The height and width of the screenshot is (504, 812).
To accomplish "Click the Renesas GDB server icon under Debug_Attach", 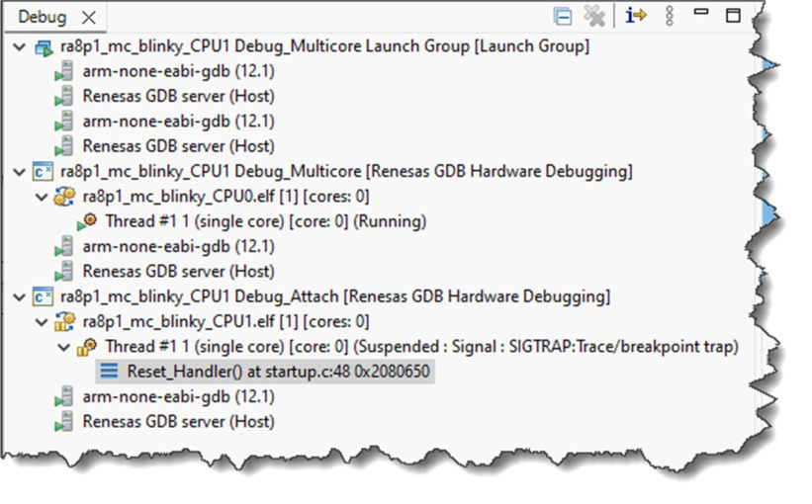I will [64, 422].
